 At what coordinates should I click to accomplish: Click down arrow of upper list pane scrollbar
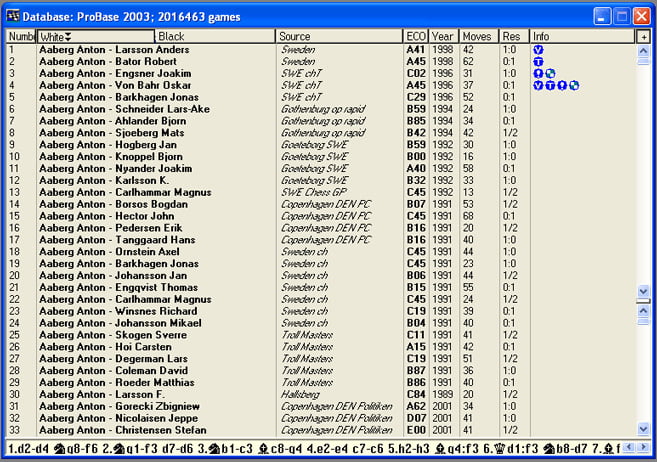(x=644, y=290)
